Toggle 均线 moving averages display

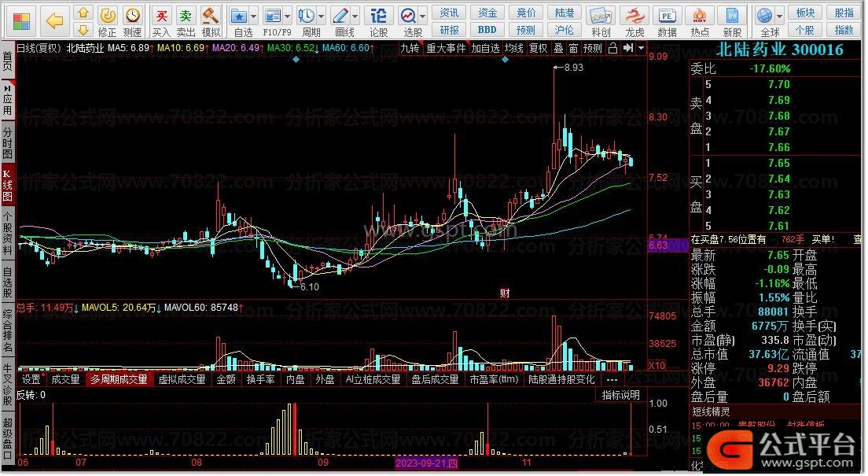(x=514, y=49)
